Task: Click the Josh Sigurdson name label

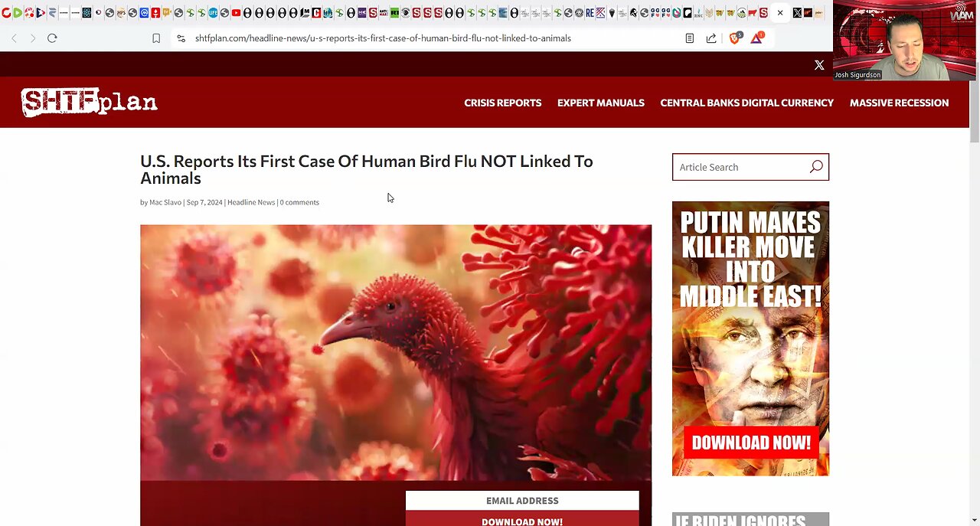Action: (857, 75)
